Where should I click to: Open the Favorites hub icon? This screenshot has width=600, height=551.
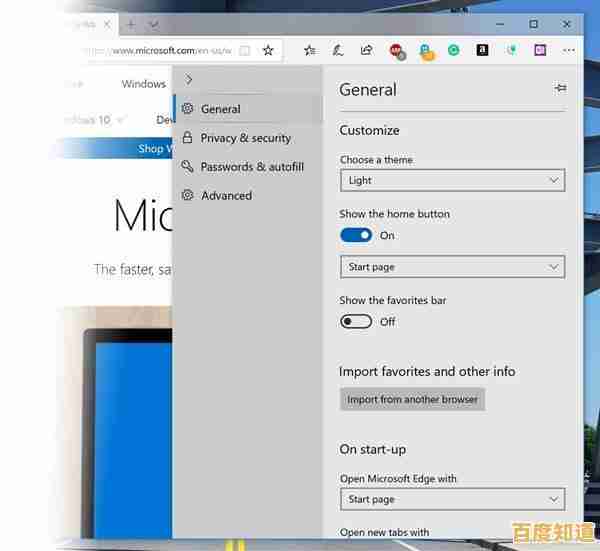click(x=310, y=50)
